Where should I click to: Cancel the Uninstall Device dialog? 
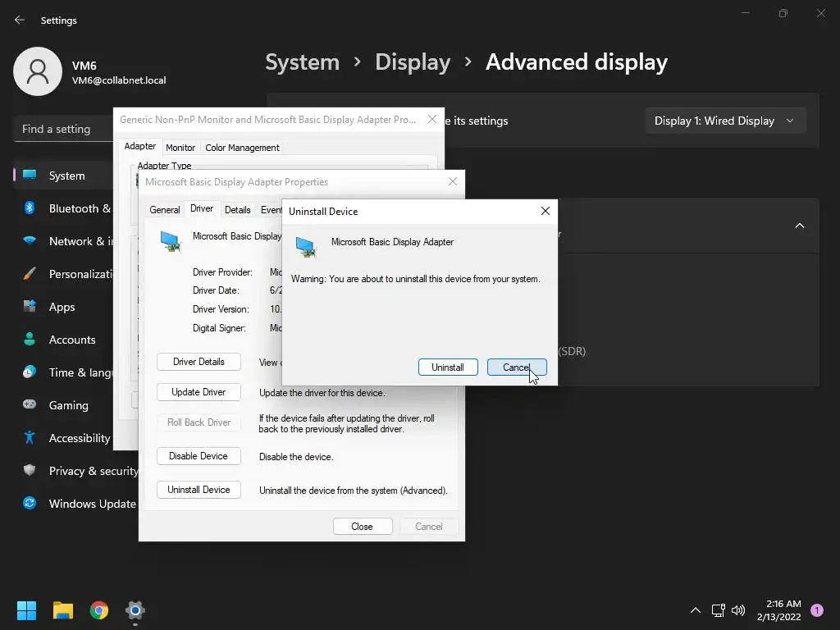(x=517, y=367)
